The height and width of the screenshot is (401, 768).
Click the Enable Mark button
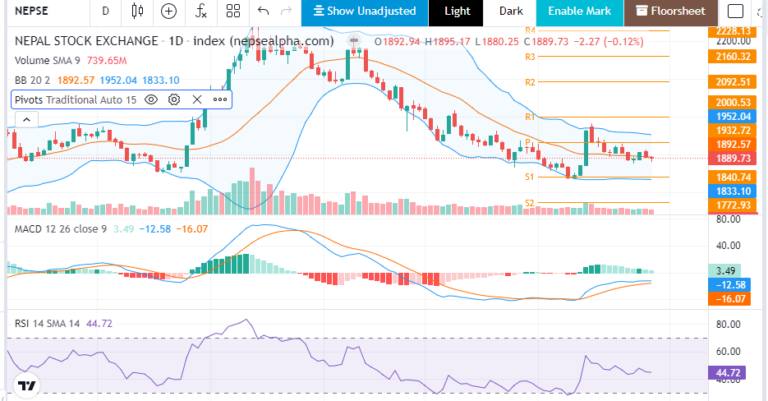(x=580, y=11)
